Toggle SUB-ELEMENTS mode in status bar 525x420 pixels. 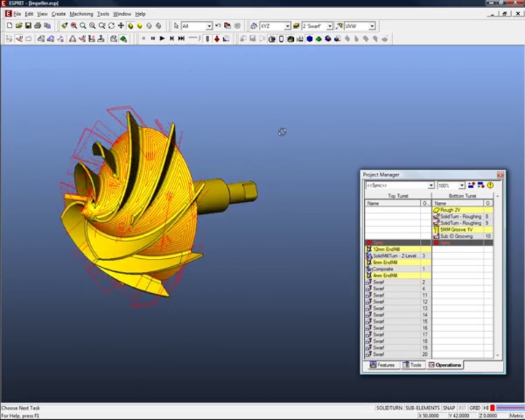(x=423, y=408)
